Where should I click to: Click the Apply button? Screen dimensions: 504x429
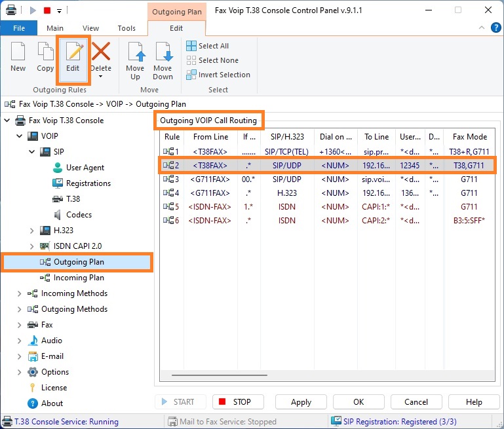[301, 402]
